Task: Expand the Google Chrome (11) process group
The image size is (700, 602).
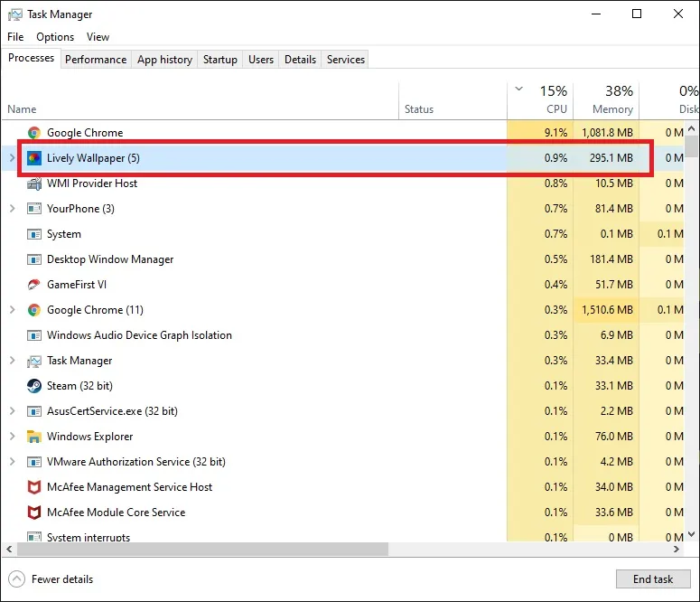Action: pos(12,310)
